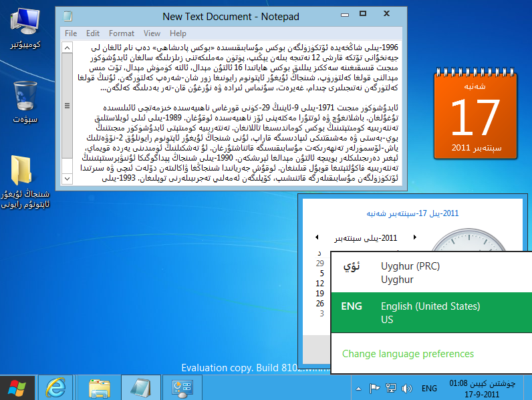Image resolution: width=532 pixels, height=400 pixels.
Task: Click inside Notepad text area
Action: 237,113
